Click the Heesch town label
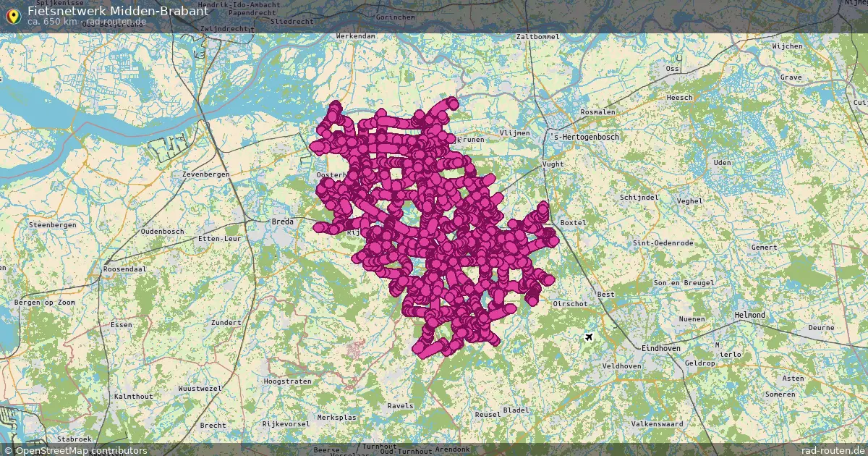868x456 pixels. [x=680, y=97]
